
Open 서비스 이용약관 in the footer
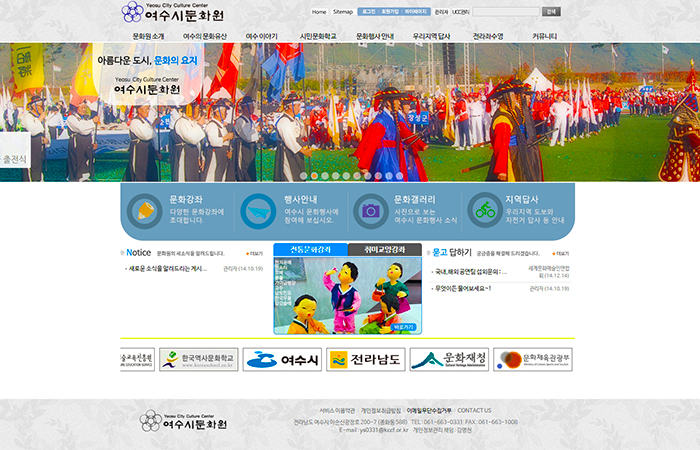click(x=337, y=411)
